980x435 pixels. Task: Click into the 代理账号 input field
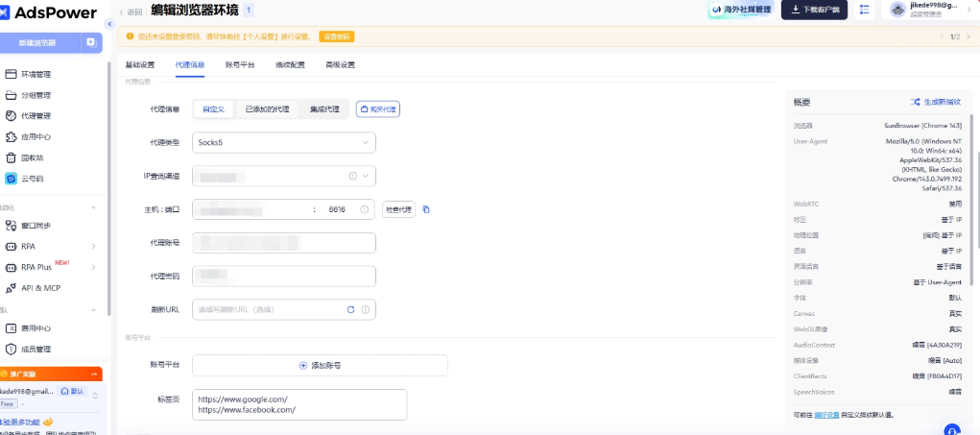point(284,243)
